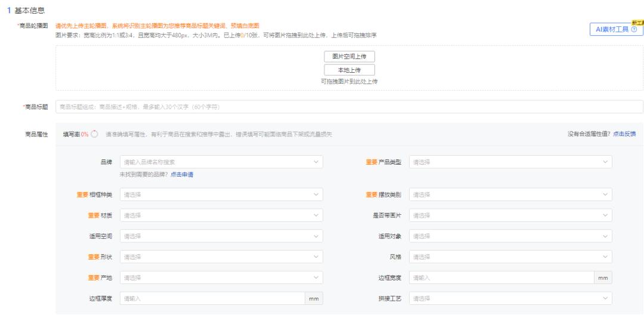Open the 产品类型 dropdown

(x=510, y=162)
